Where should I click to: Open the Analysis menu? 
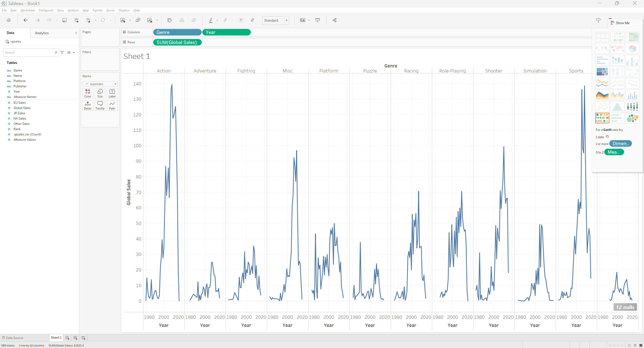pos(73,10)
